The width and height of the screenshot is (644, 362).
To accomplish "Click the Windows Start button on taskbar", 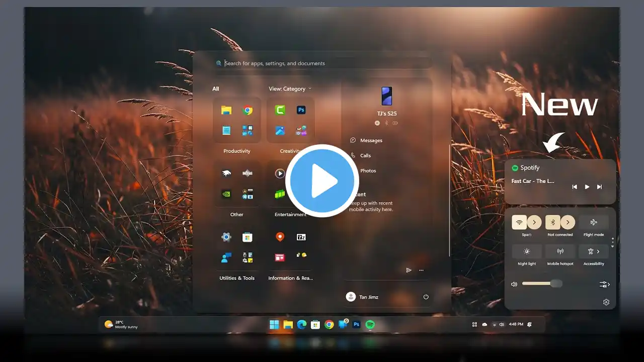I will tap(274, 325).
